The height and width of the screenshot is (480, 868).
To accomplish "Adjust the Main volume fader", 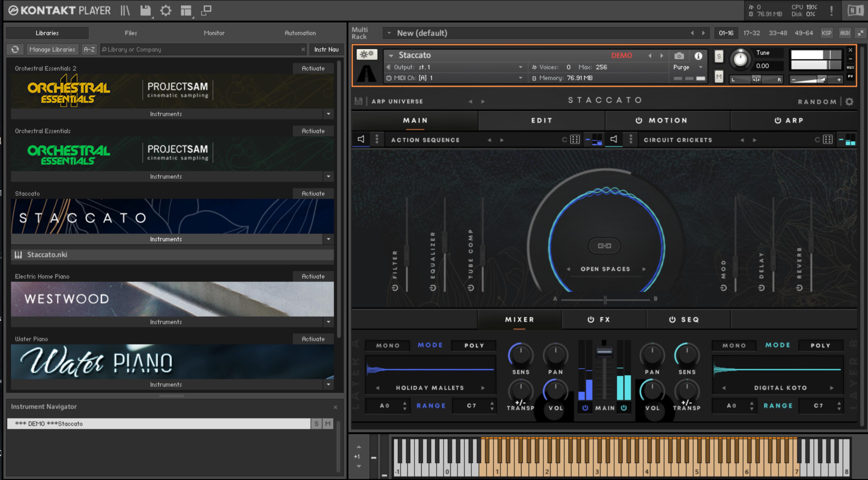I will coord(604,351).
